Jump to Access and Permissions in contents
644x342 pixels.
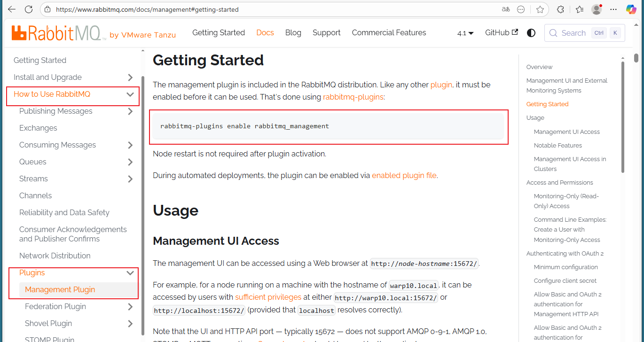[559, 182]
